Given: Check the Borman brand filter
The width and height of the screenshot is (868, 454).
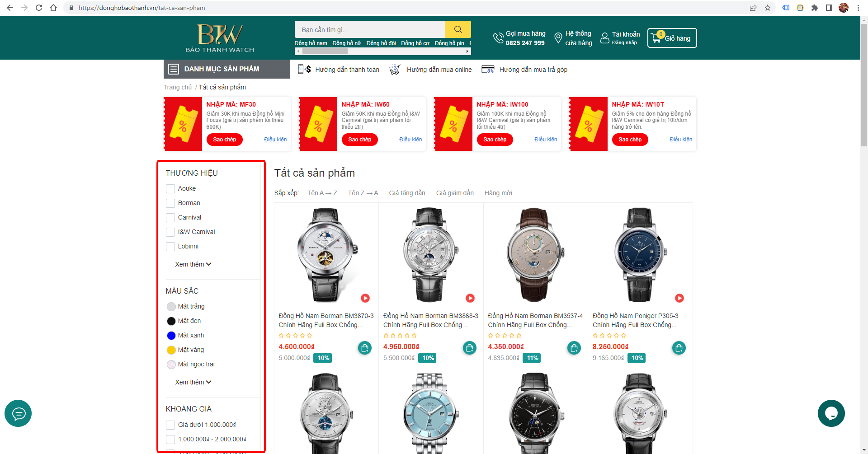Looking at the screenshot, I should pos(170,203).
